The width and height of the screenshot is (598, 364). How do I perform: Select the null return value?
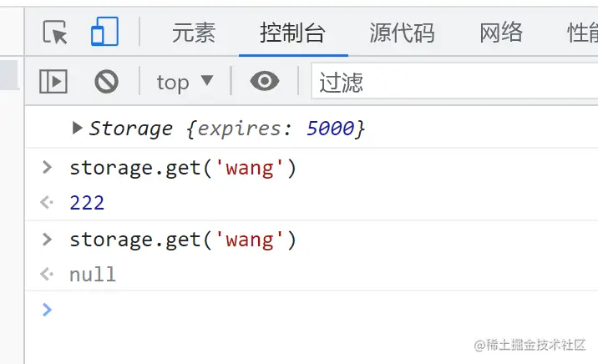[93, 275]
